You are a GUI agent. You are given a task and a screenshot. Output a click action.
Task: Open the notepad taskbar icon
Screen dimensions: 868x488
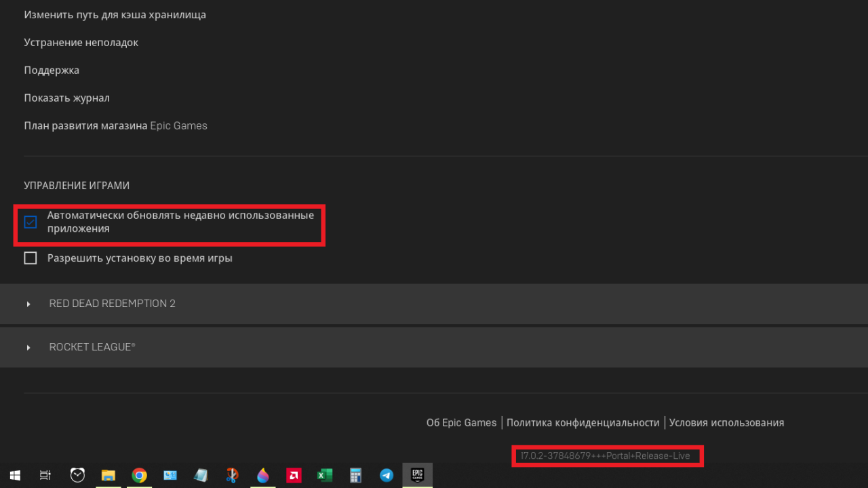click(x=200, y=476)
